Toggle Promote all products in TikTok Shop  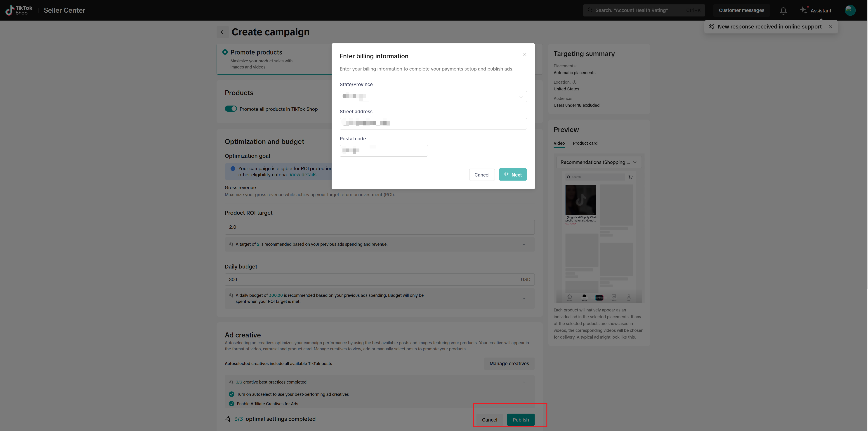231,109
